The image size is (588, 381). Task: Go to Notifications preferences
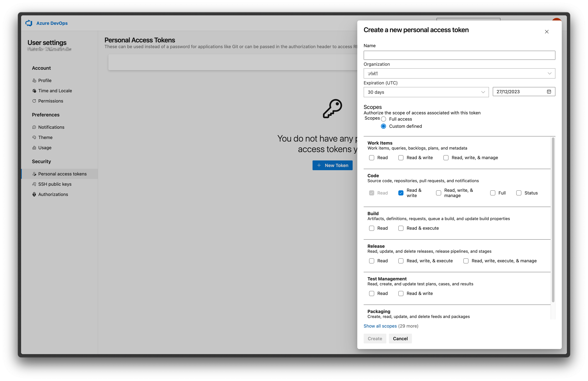[x=60, y=127]
